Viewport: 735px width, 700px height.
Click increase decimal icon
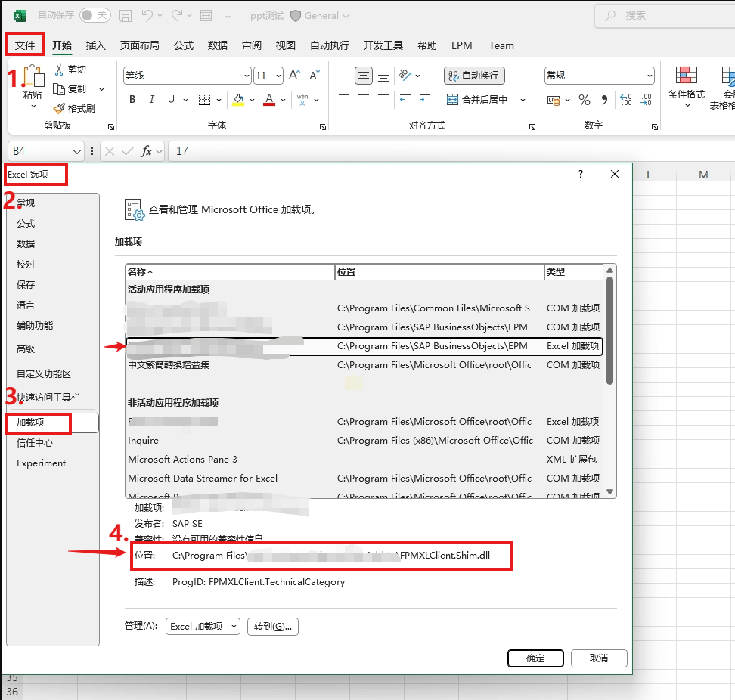626,100
